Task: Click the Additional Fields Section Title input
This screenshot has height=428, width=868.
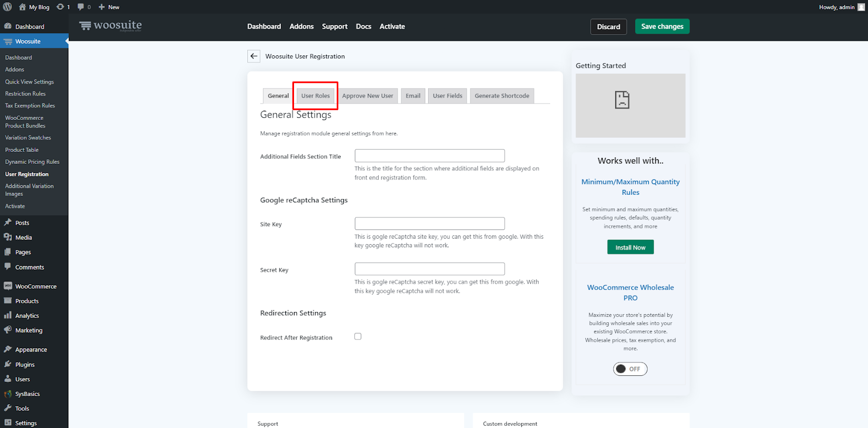Action: point(430,156)
